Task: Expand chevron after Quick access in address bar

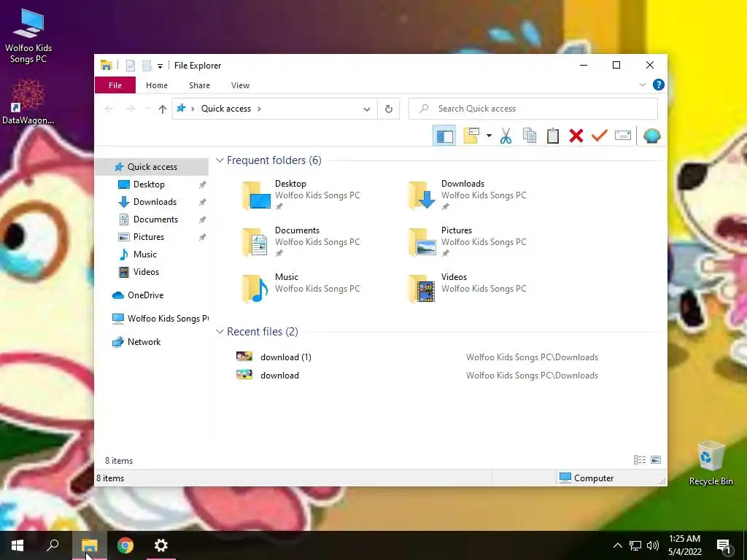Action: pyautogui.click(x=259, y=109)
